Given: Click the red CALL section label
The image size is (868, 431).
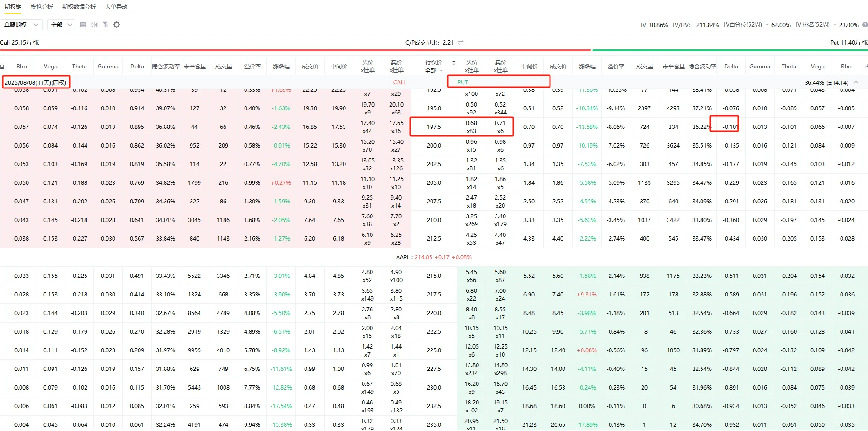Looking at the screenshot, I should tap(400, 82).
